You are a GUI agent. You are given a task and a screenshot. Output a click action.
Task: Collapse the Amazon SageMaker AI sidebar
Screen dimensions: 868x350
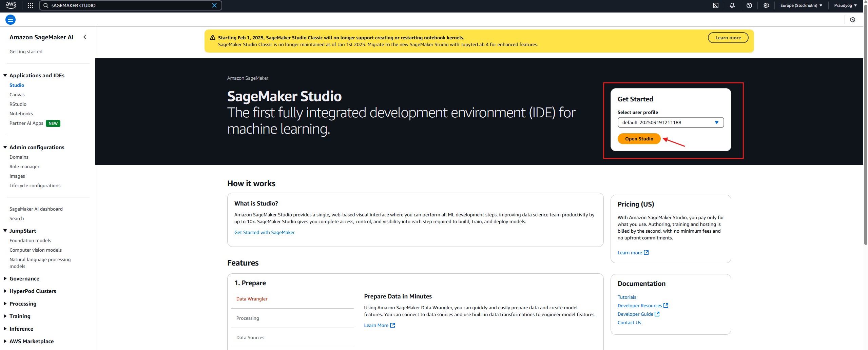[x=85, y=37]
